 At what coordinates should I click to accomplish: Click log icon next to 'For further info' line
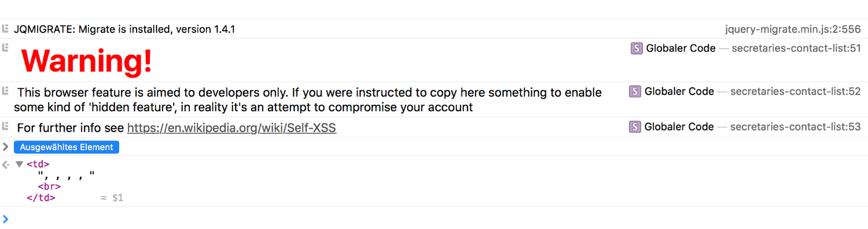coord(5,126)
